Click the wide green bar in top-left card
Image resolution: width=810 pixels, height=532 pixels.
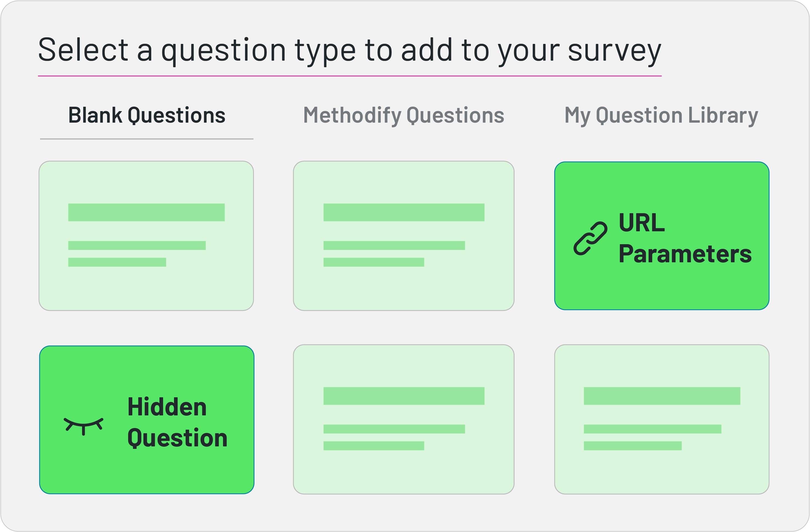coord(146,212)
